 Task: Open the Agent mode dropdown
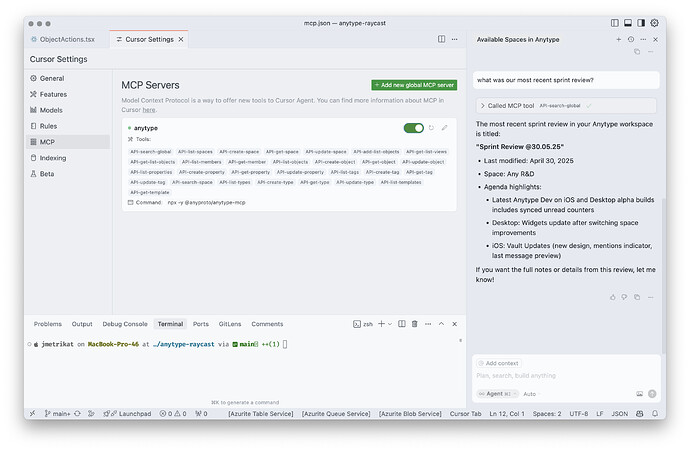coord(497,394)
